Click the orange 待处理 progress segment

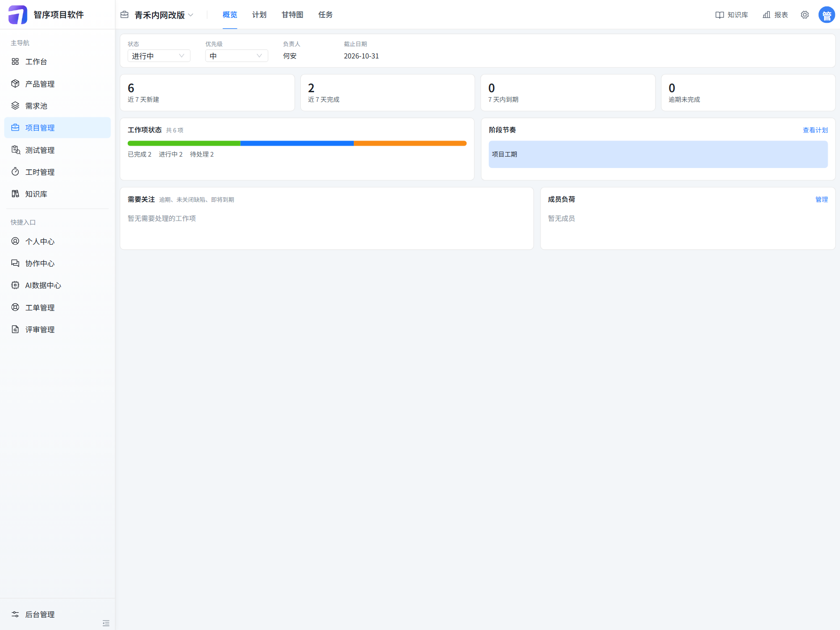[x=410, y=143]
